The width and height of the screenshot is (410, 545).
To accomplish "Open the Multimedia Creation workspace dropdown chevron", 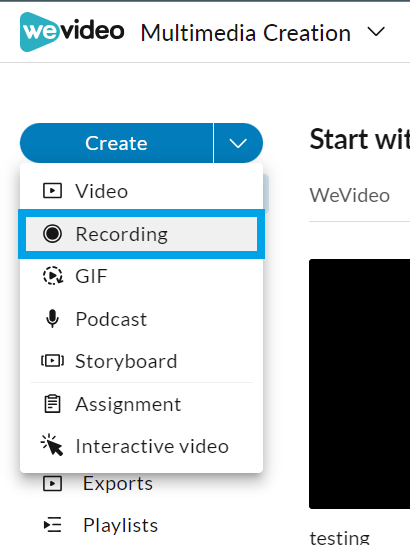I will click(x=376, y=32).
